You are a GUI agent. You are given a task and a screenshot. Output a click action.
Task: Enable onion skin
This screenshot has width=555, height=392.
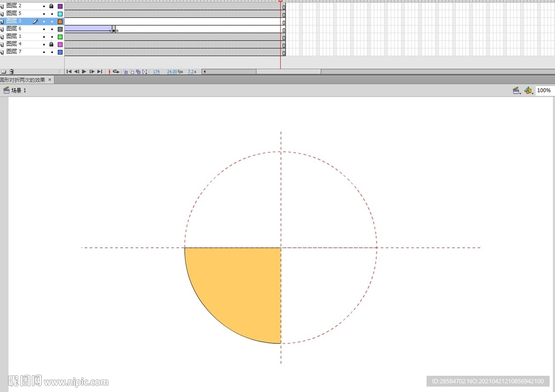126,72
